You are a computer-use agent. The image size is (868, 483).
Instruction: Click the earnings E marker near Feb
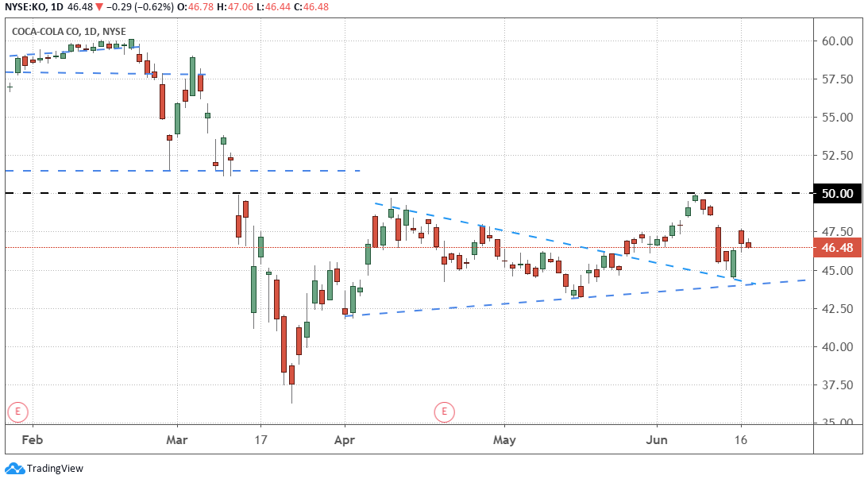[x=17, y=412]
